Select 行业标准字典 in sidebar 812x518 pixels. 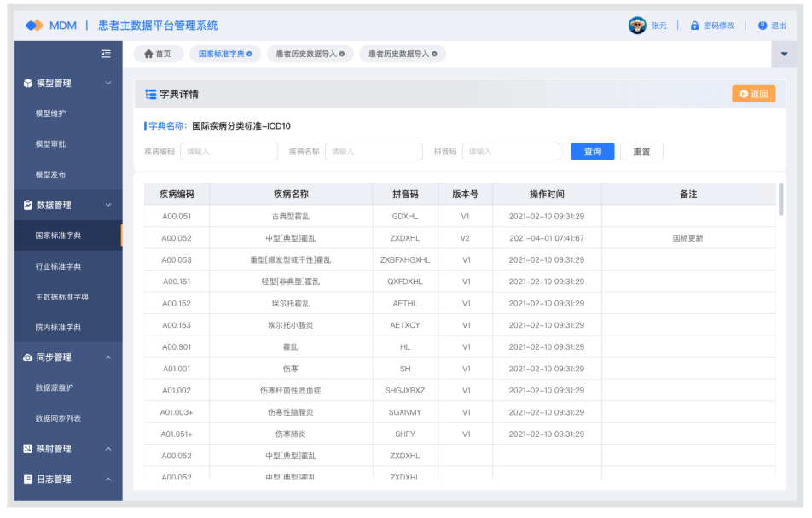[x=58, y=266]
